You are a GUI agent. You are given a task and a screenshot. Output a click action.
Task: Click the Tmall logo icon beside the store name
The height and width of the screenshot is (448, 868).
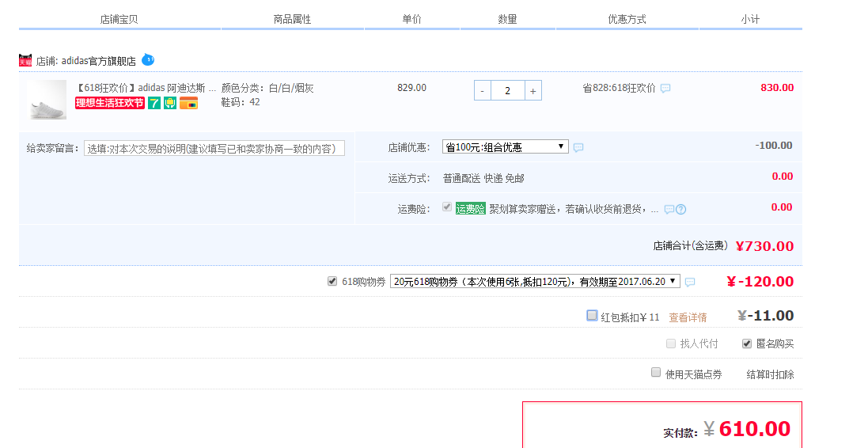(x=25, y=60)
